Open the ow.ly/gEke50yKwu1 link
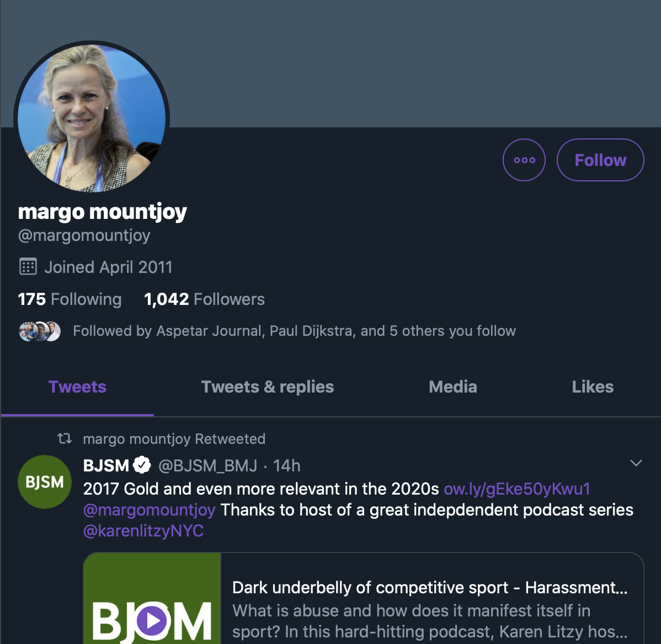661x644 pixels. point(517,489)
